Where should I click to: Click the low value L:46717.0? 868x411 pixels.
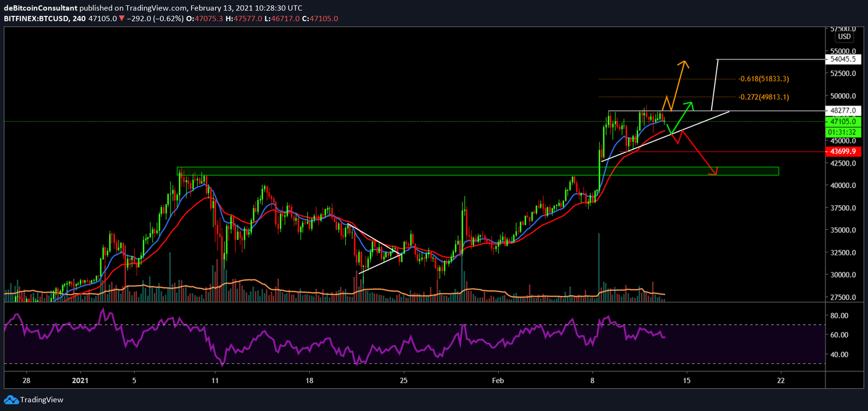(281, 19)
